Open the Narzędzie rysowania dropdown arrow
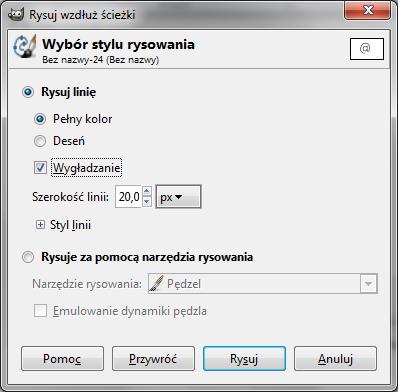 click(369, 284)
